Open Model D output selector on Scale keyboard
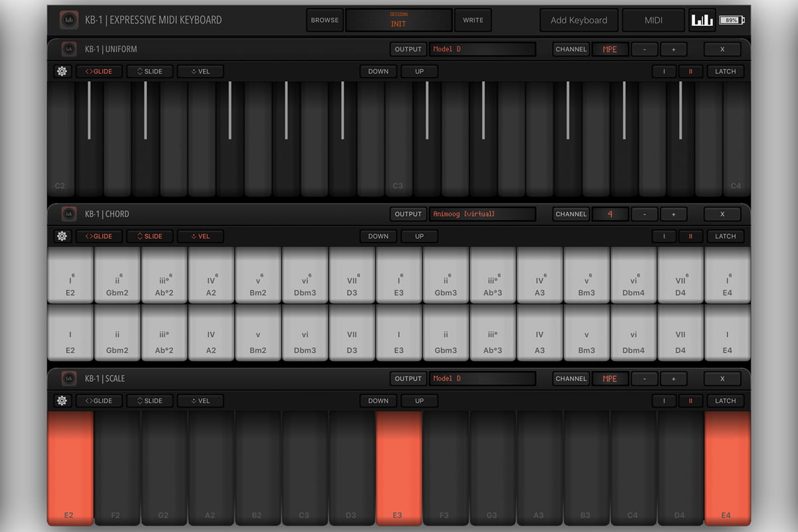 coord(482,378)
